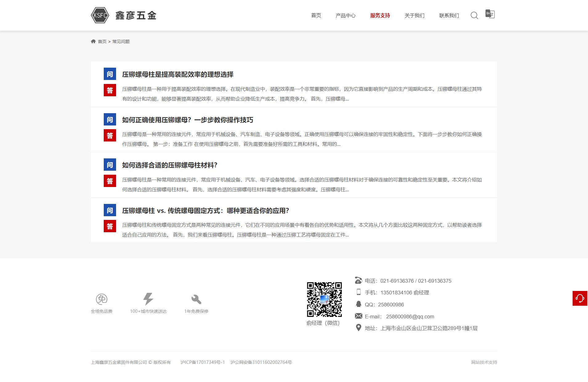This screenshot has height=382, width=588.
Task: Open the search magnifier icon
Action: click(x=474, y=15)
